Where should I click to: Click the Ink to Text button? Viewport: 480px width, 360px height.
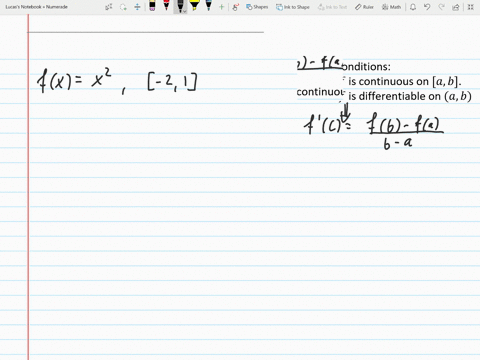[x=332, y=7]
